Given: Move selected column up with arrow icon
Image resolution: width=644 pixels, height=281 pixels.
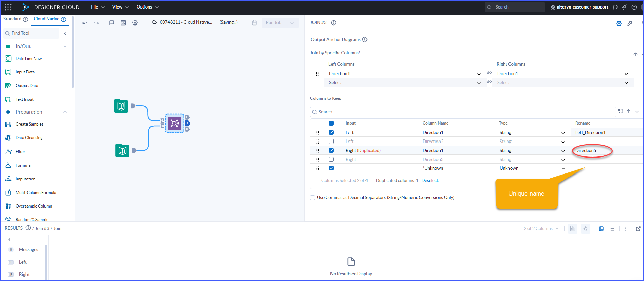Looking at the screenshot, I should click(x=629, y=111).
